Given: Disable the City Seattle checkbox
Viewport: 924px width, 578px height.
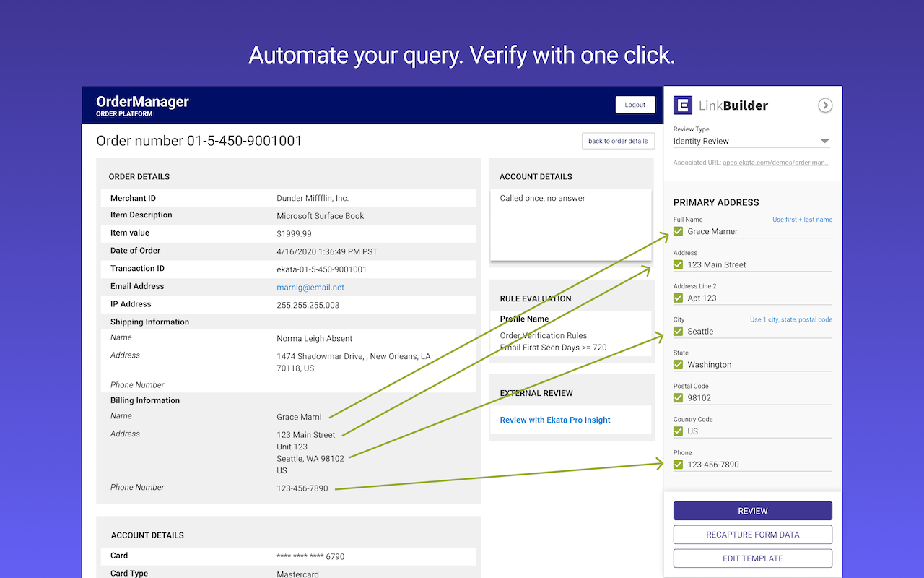Looking at the screenshot, I should 678,331.
